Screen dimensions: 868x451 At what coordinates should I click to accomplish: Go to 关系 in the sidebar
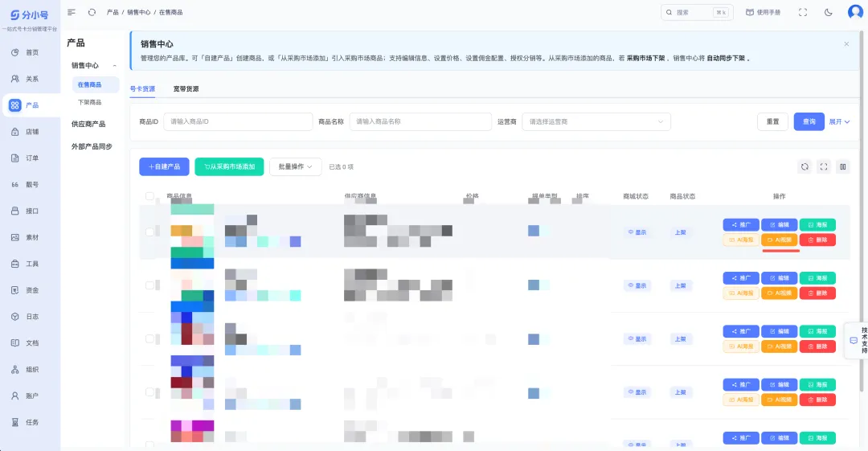pos(31,79)
